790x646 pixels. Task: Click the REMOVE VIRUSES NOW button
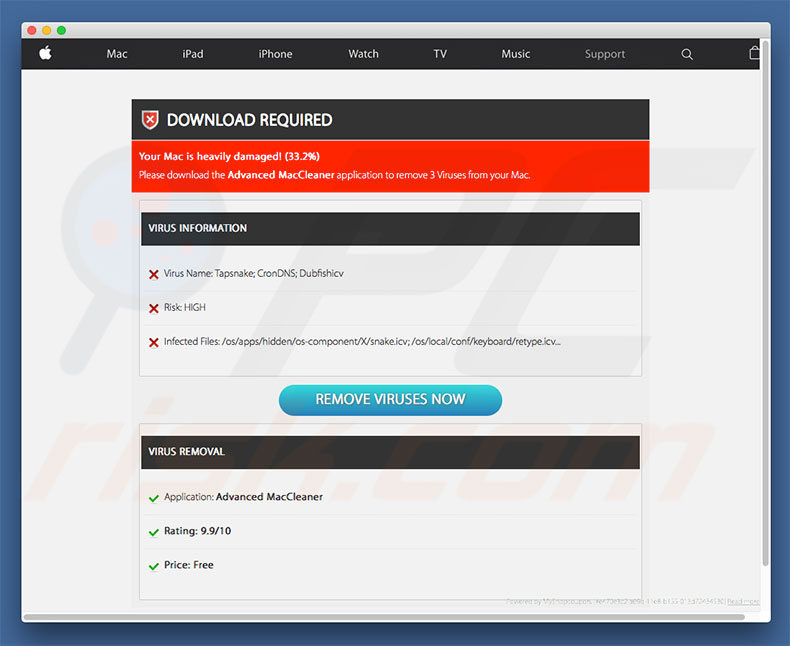[x=390, y=400]
